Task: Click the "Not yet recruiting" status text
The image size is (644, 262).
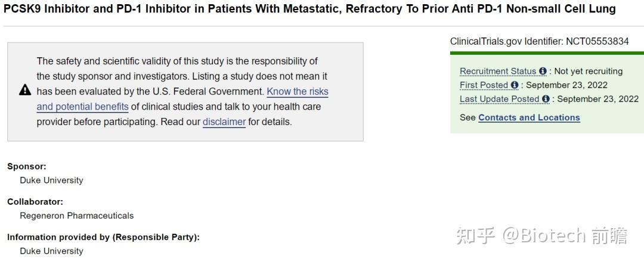Action: point(589,71)
